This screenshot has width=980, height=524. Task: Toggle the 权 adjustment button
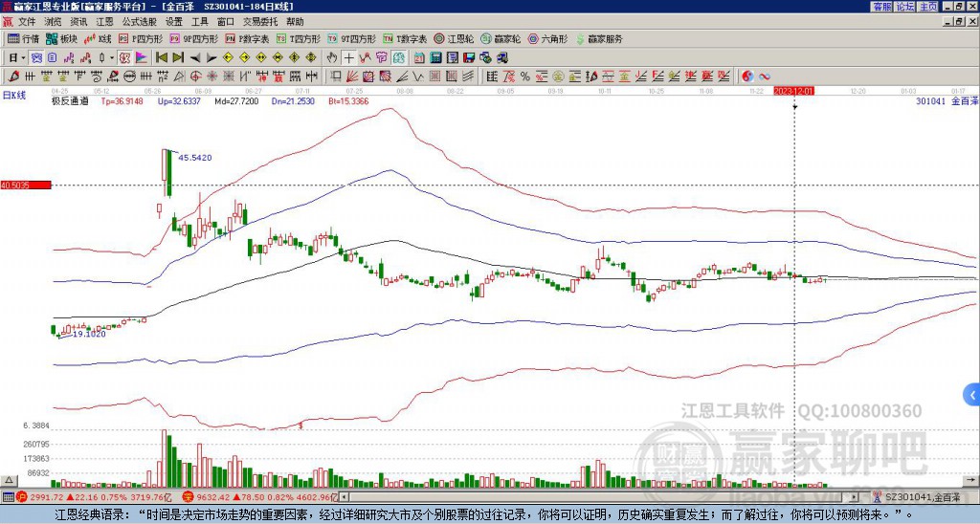coord(124,58)
